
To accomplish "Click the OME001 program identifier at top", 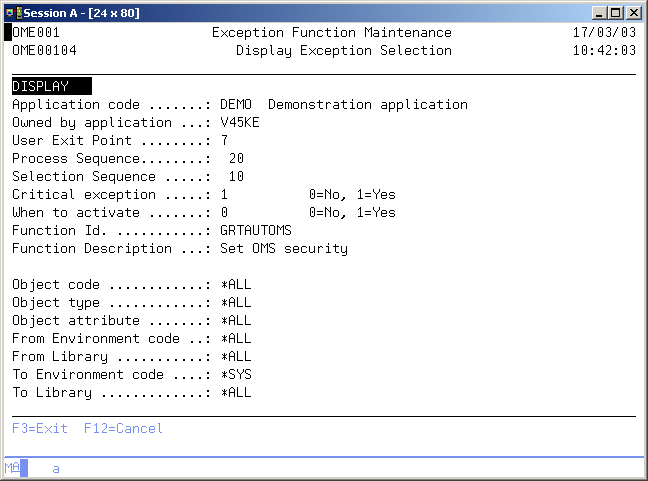I will 36,32.
